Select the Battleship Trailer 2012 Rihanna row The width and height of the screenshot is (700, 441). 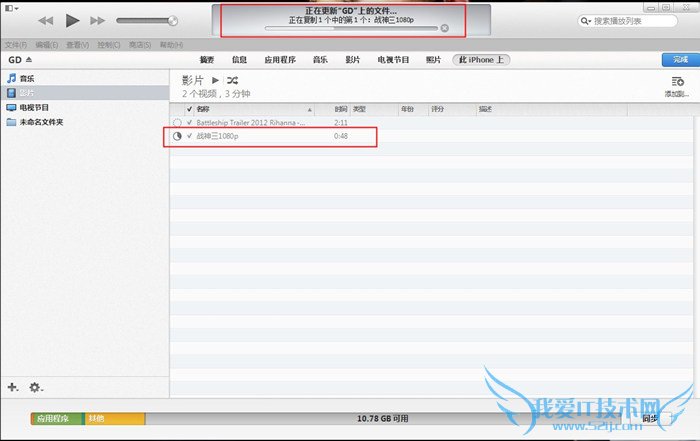(431, 123)
